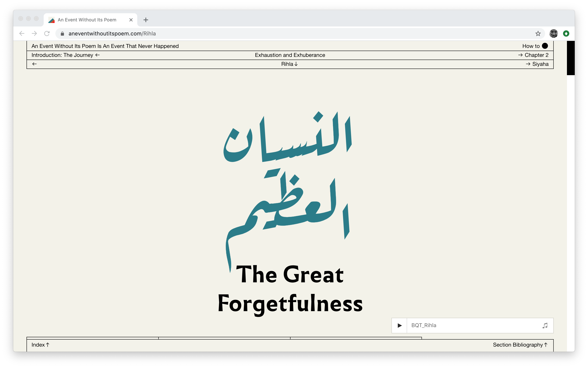Expand the Index panel
Image resolution: width=588 pixels, height=368 pixels.
pos(40,345)
